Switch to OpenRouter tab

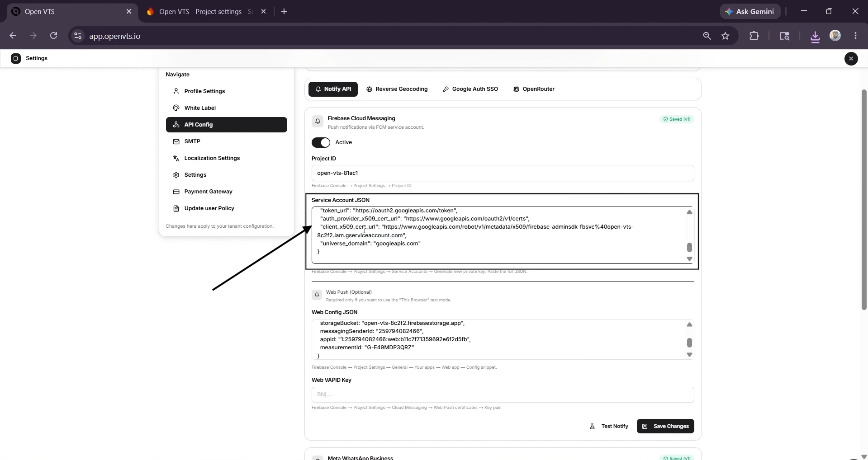(x=534, y=89)
